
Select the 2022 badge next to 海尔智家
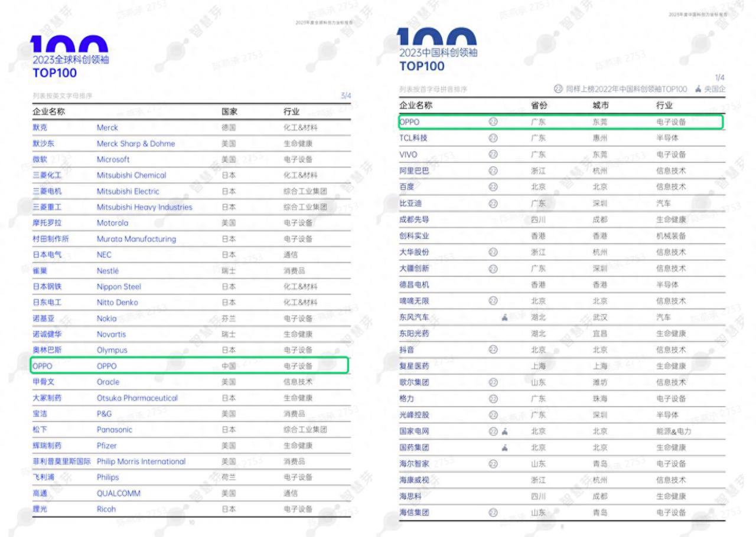[493, 464]
